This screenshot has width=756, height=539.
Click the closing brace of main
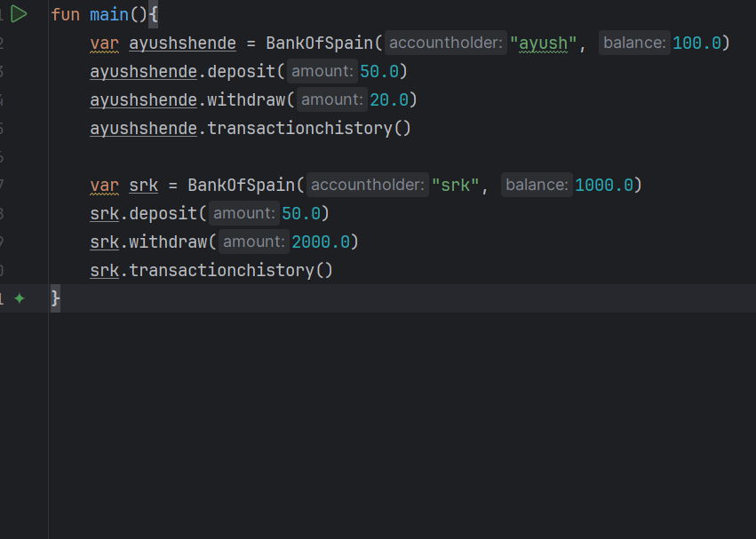click(55, 298)
